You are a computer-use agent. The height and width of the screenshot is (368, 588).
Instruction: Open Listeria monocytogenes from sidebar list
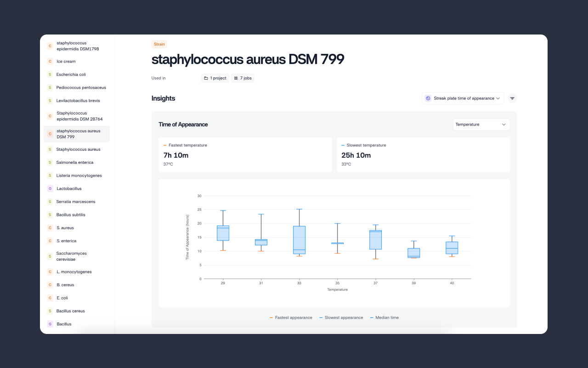pyautogui.click(x=79, y=176)
